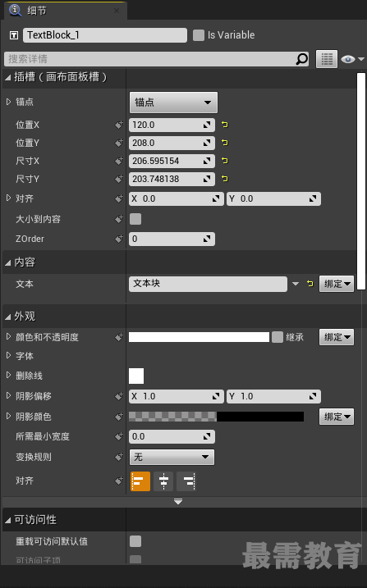Click the TextBlock_1 name field
Image resolution: width=367 pixels, height=588 pixels.
click(x=105, y=35)
